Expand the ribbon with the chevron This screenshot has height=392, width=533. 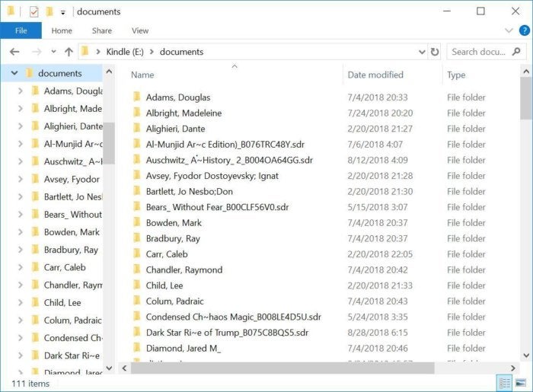click(x=509, y=30)
